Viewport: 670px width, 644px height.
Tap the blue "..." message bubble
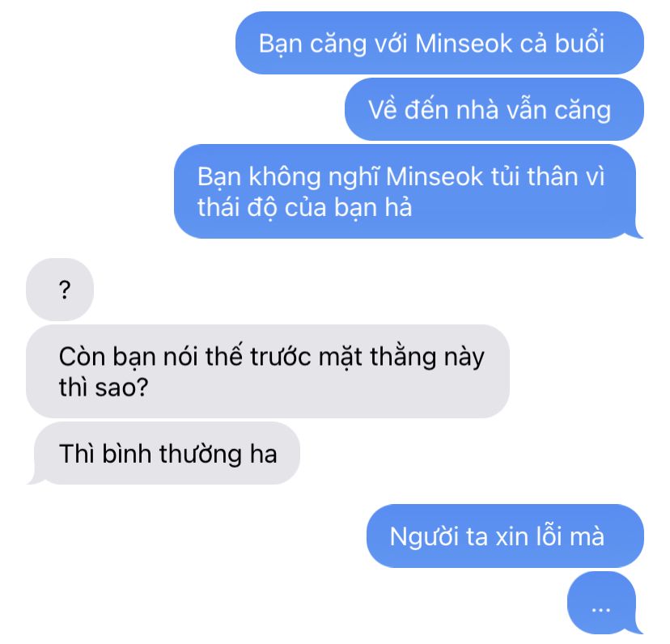[x=604, y=603]
